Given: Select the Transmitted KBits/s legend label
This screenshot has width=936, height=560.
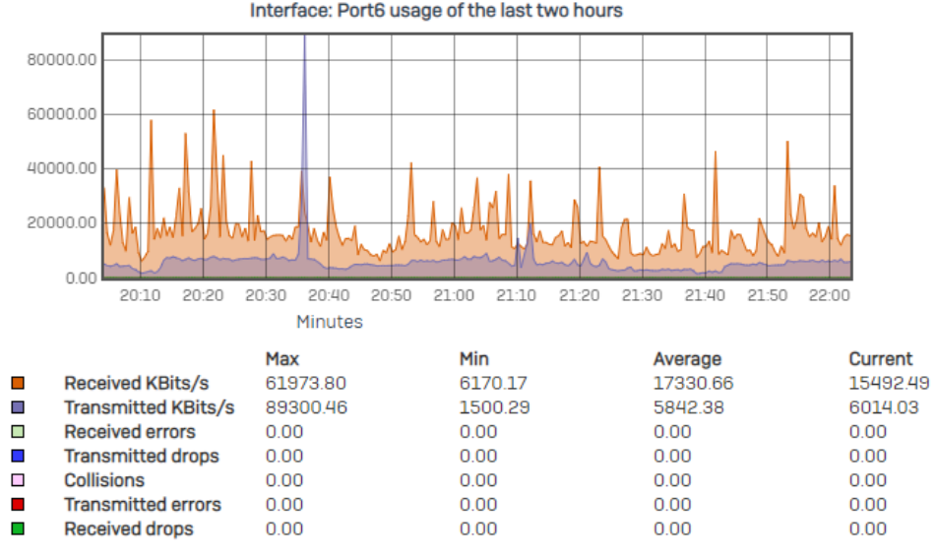Looking at the screenshot, I should [x=150, y=407].
